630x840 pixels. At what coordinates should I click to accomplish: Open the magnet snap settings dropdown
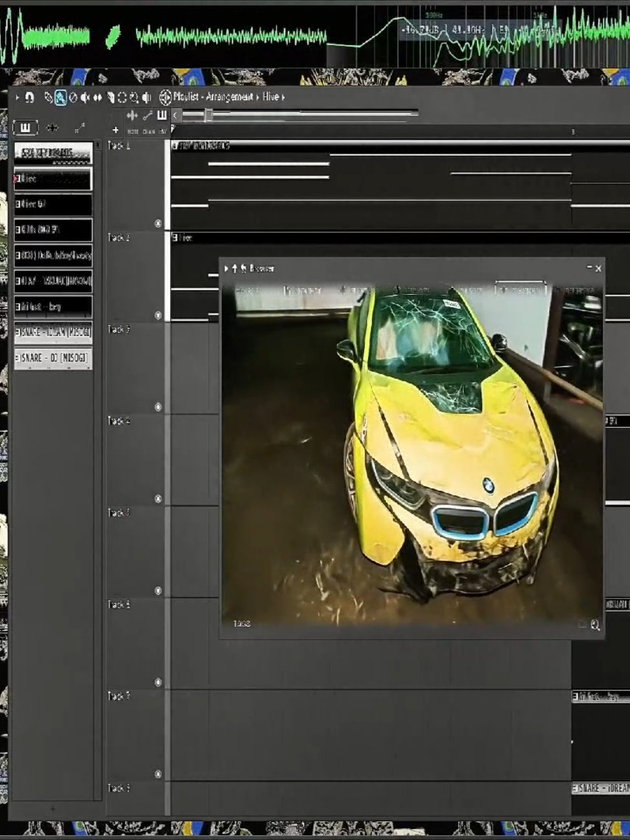point(29,97)
